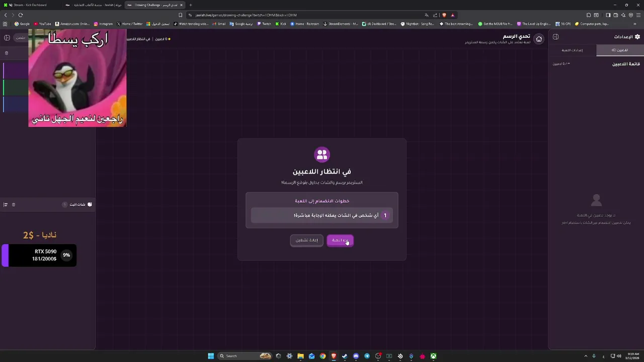
Task: Click the purple start game button
Action: 340,240
